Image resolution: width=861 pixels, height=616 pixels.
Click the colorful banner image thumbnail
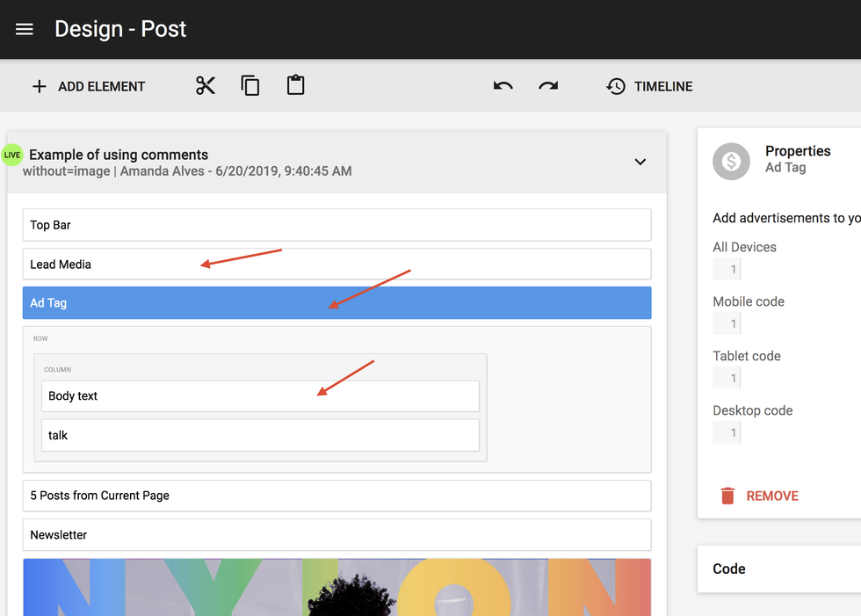pyautogui.click(x=336, y=587)
